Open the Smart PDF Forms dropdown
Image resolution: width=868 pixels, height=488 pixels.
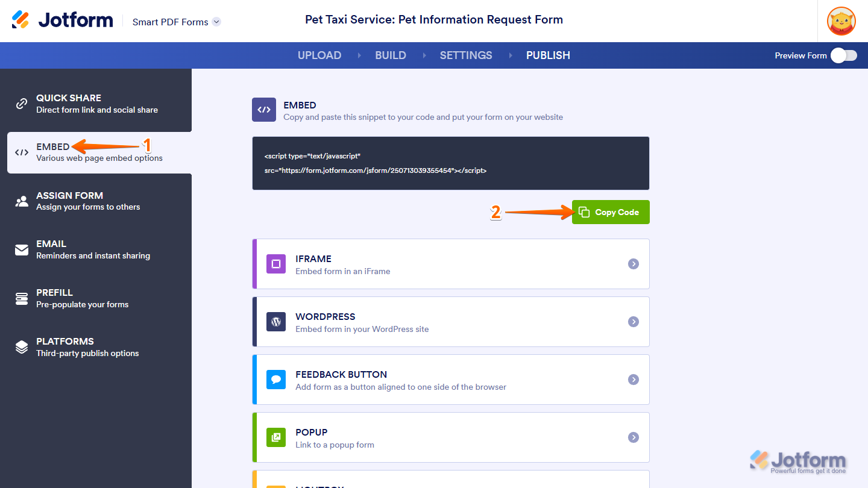tap(216, 22)
